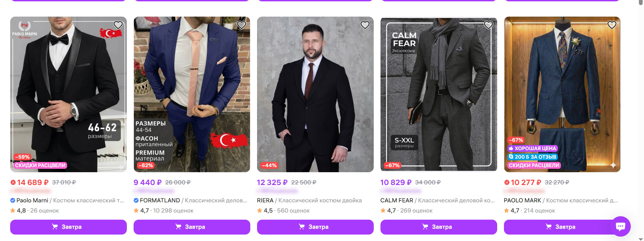Image resolution: width=644 pixels, height=241 pixels.
Task: Click rating star of RIERA suit
Action: point(260,210)
